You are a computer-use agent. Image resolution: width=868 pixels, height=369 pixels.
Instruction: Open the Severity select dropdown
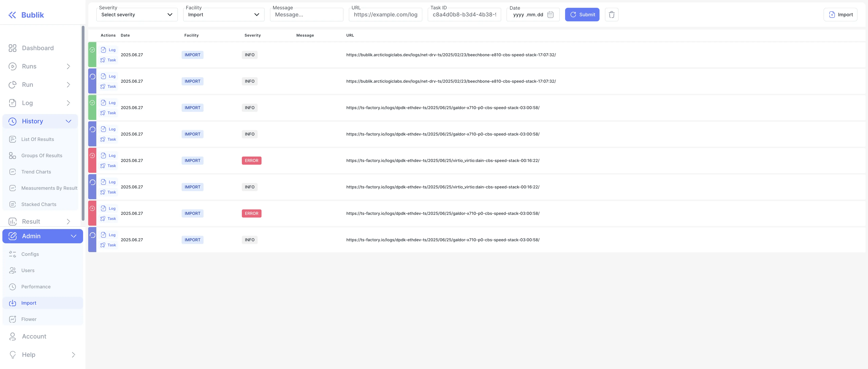[x=137, y=15]
